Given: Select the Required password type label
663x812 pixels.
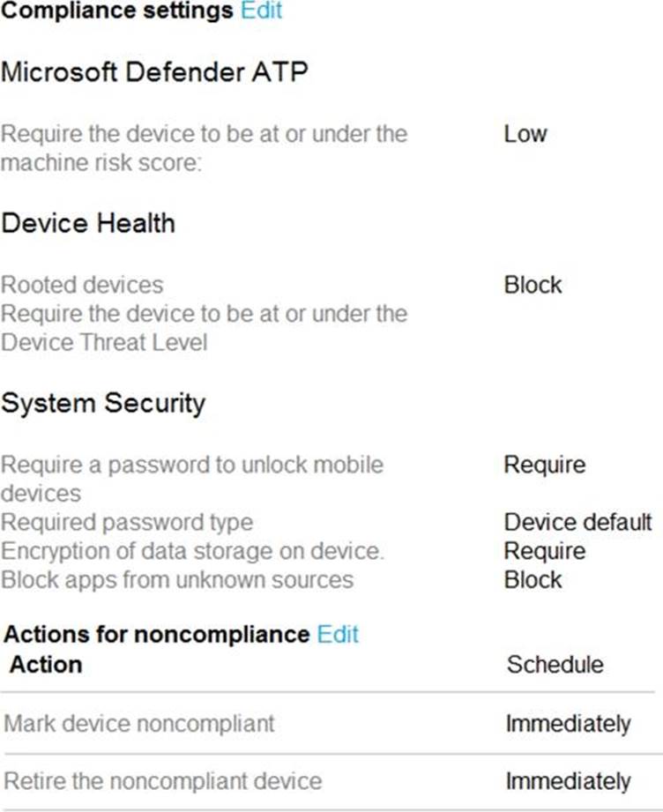Looking at the screenshot, I should click(x=127, y=522).
